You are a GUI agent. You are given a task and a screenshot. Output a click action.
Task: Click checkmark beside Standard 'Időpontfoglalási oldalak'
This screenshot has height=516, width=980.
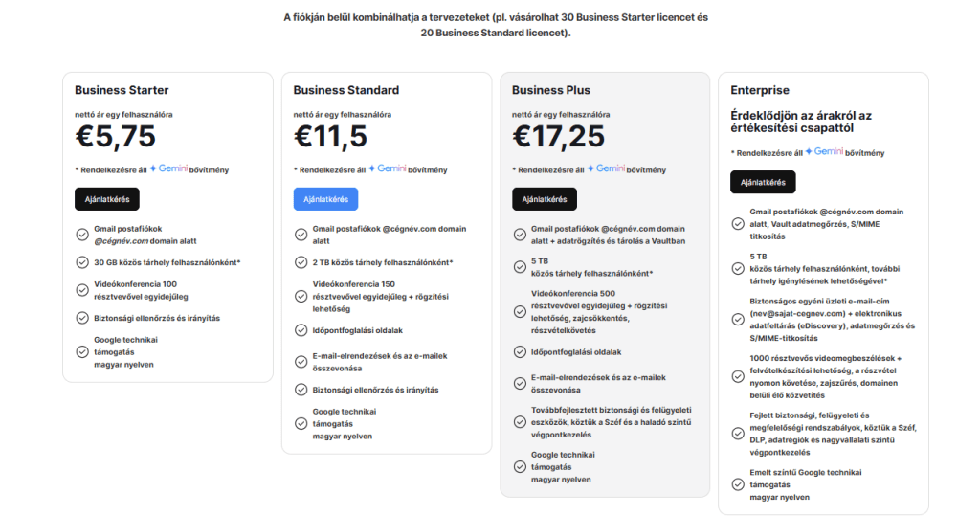301,330
